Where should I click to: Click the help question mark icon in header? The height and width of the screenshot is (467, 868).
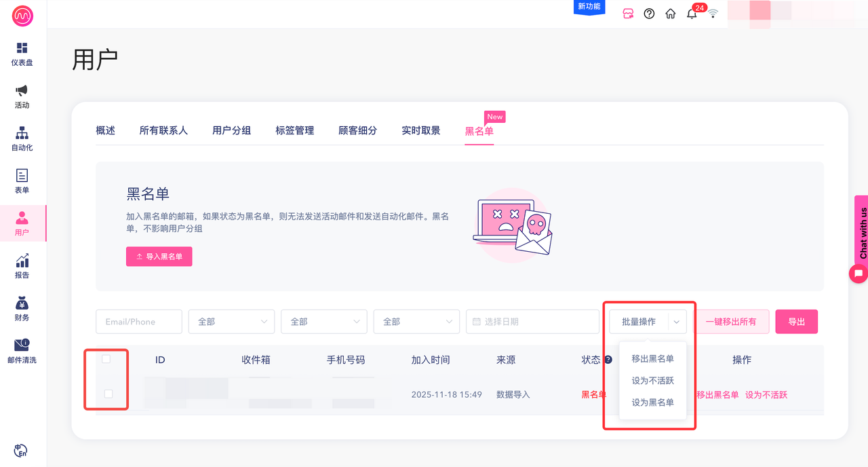point(649,14)
